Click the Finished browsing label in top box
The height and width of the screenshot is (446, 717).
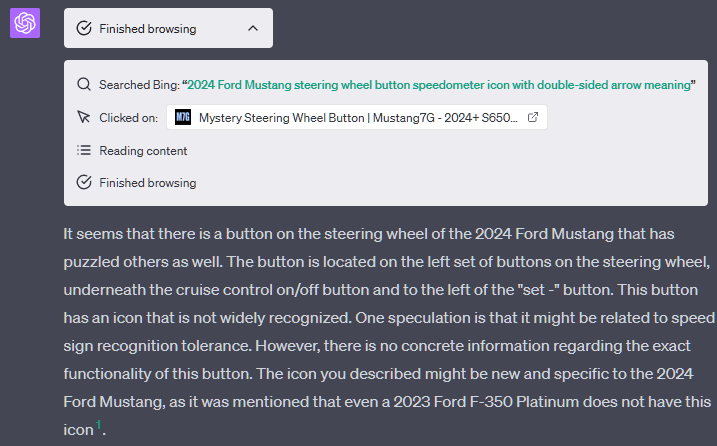[x=148, y=29]
